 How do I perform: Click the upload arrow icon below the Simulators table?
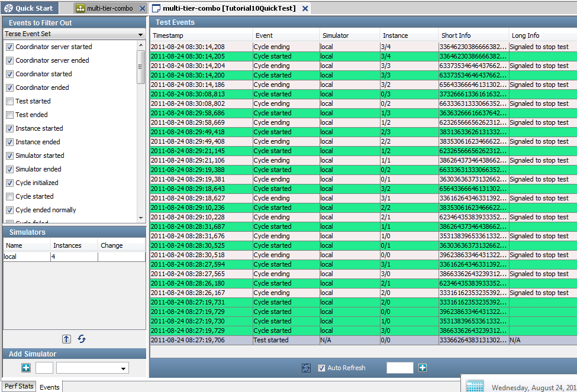tap(66, 339)
